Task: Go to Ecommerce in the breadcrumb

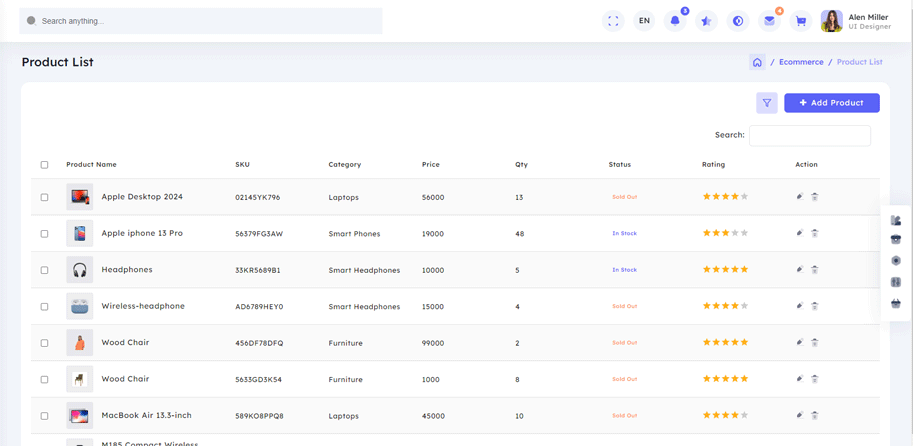Action: (801, 62)
